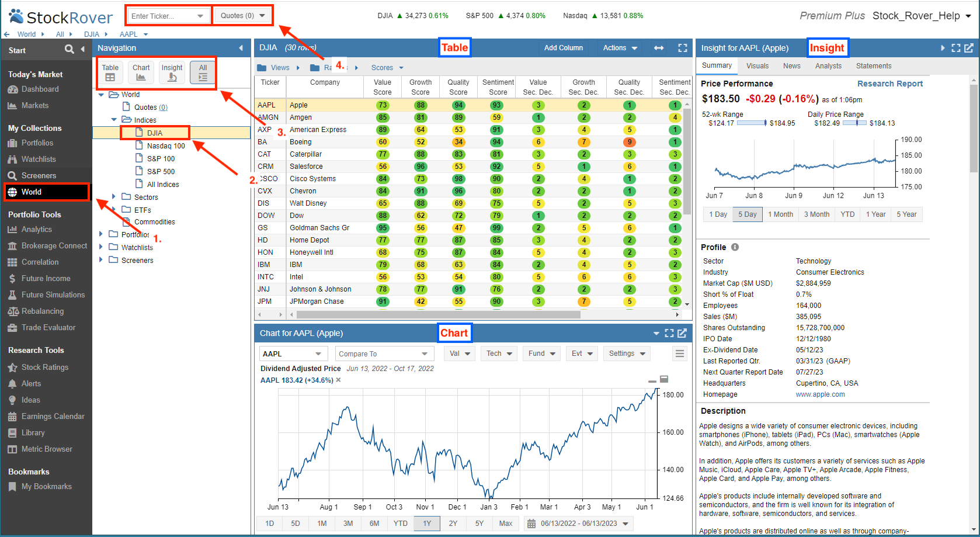980x537 pixels.
Task: Collapse the left sidebar with arrow next to search
Action: (82, 49)
